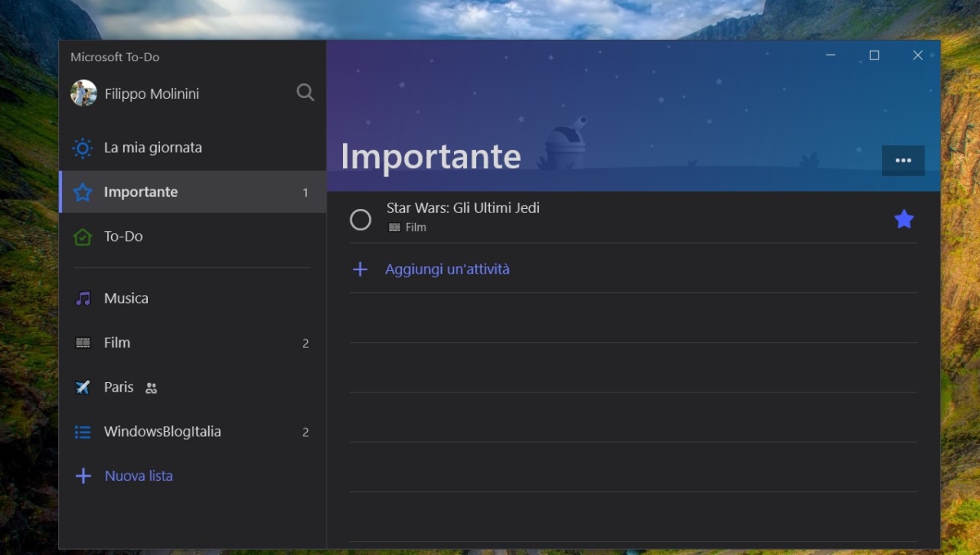Unstar the Star Wars task with blue star
This screenshot has width=980, height=555.
pos(904,219)
